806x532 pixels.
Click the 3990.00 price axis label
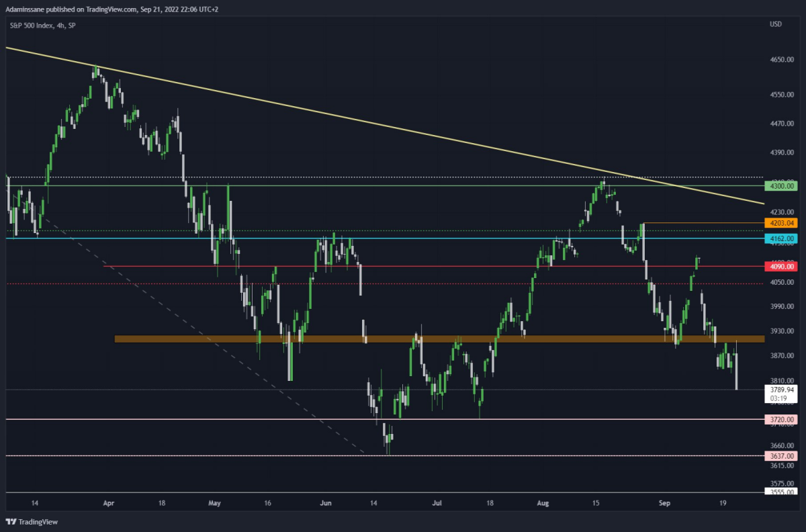pos(782,306)
